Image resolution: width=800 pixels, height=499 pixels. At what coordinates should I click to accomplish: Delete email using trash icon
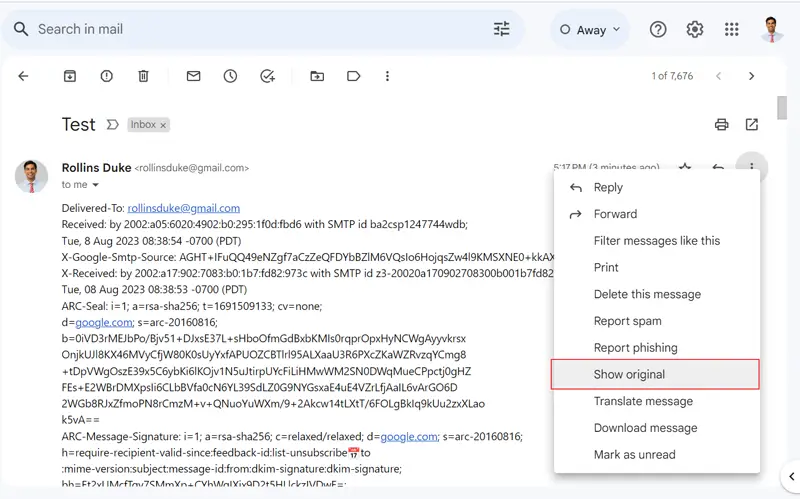click(x=143, y=76)
